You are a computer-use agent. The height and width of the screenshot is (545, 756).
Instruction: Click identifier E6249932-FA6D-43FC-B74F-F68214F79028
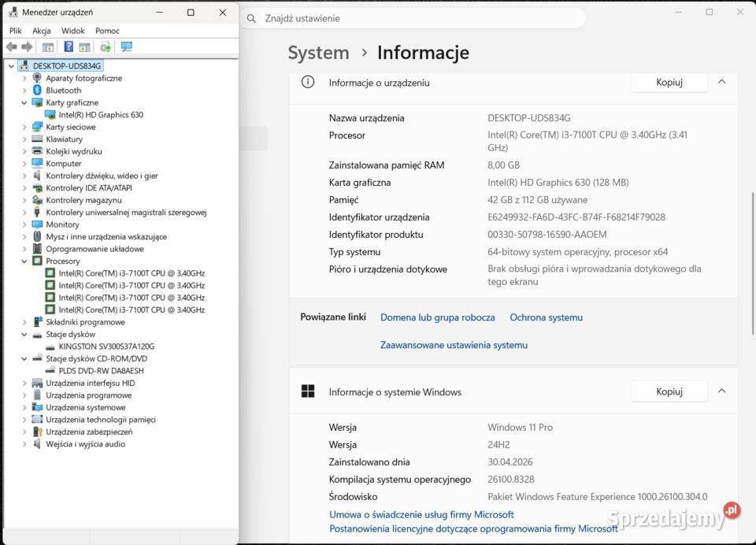(x=576, y=217)
